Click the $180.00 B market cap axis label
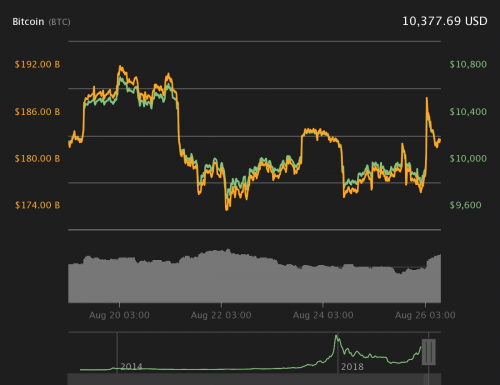 tap(37, 158)
